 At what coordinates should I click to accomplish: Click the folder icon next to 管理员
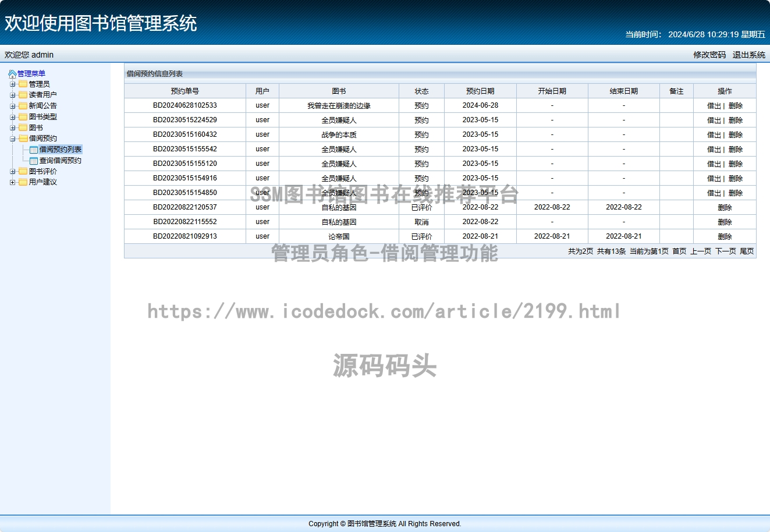click(23, 84)
